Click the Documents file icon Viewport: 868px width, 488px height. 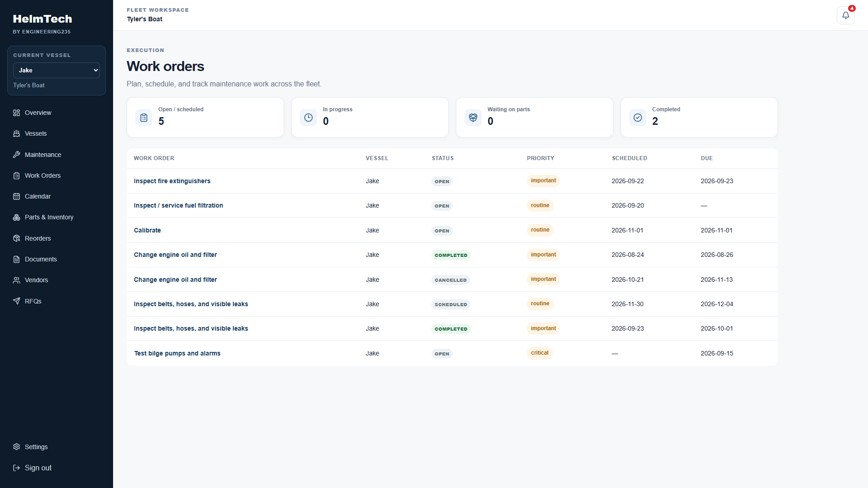17,259
